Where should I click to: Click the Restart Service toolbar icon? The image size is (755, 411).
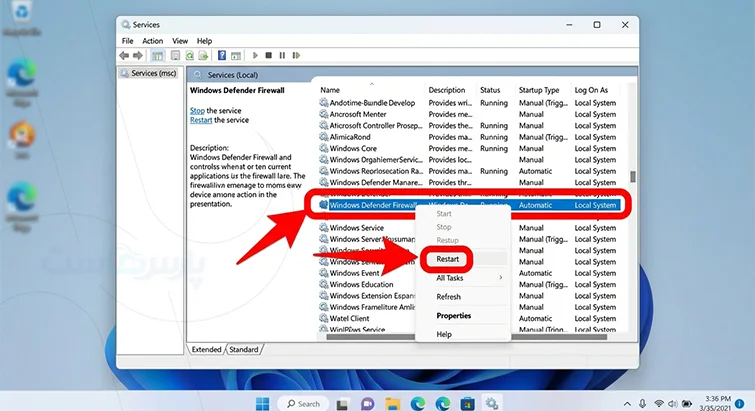click(296, 56)
